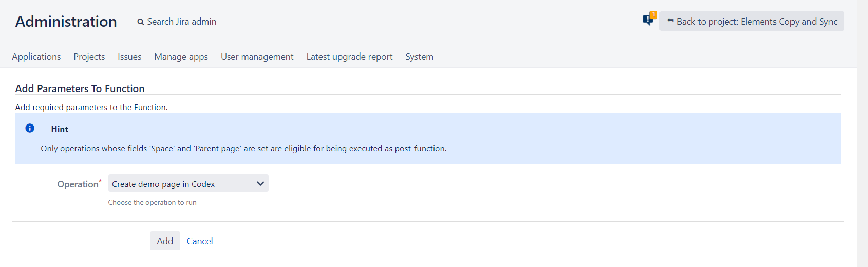
Task: Click the hint text about eligible operations
Action: (x=243, y=149)
